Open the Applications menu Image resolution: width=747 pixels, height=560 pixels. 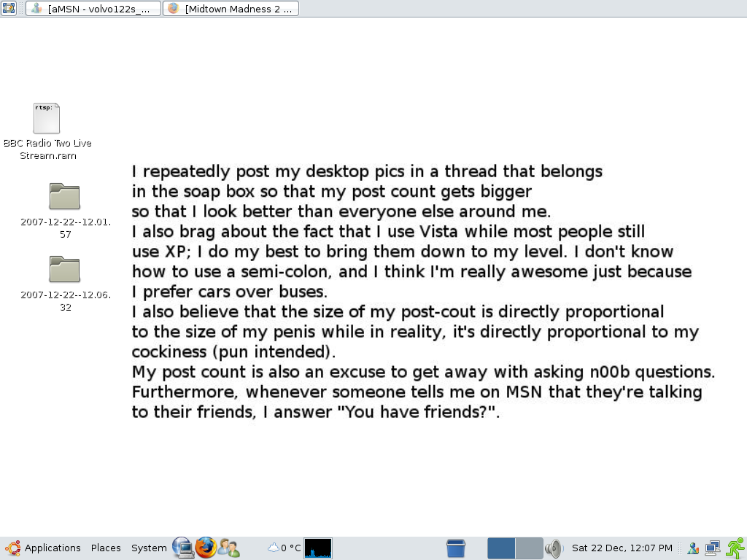[x=44, y=548]
